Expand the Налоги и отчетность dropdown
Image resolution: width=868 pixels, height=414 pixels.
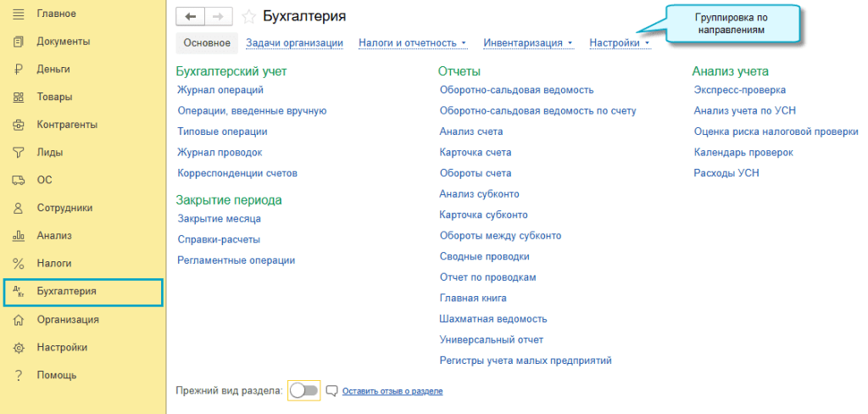point(412,42)
